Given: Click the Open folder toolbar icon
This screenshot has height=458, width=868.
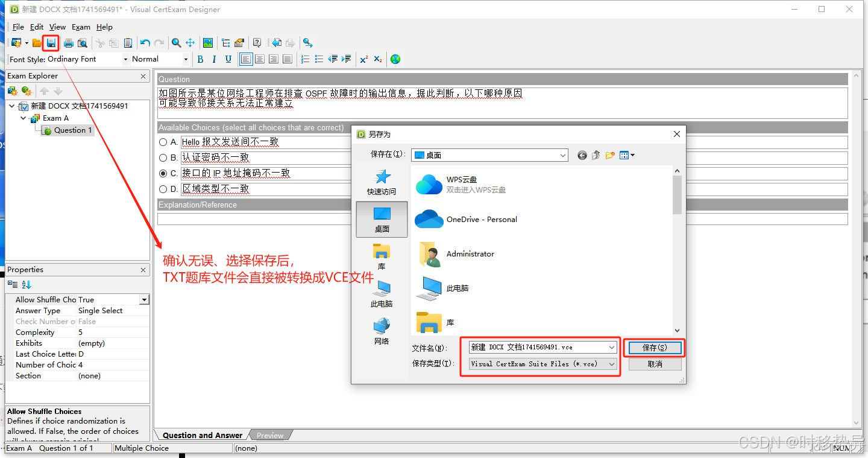Looking at the screenshot, I should coord(37,43).
